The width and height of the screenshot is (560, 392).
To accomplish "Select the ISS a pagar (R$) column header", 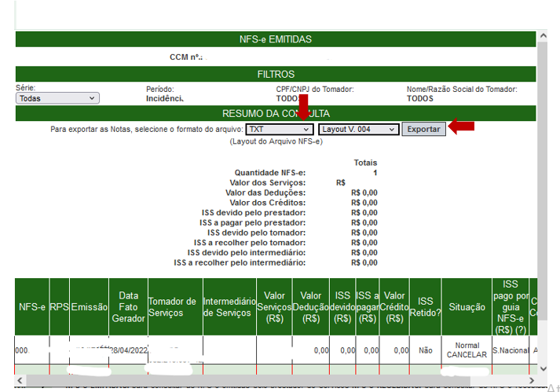I will click(x=368, y=307).
